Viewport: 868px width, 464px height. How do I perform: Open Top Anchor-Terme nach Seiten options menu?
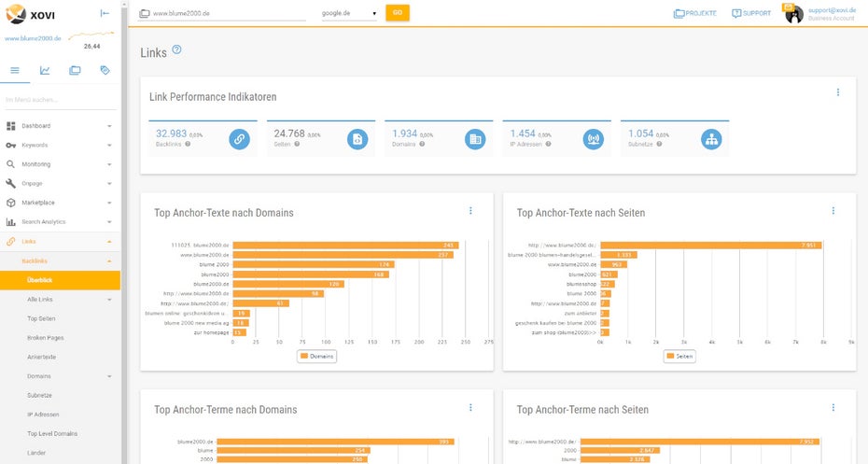click(x=833, y=408)
